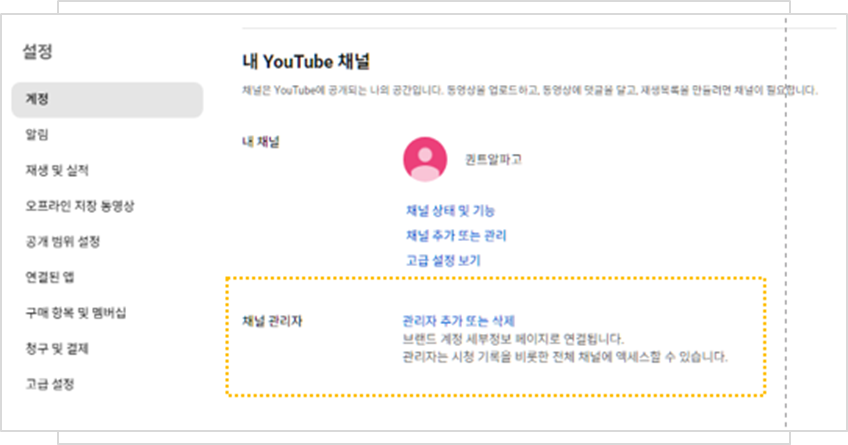This screenshot has height=445, width=848.
Task: Open 재생 및 실적 settings
Action: point(57,170)
